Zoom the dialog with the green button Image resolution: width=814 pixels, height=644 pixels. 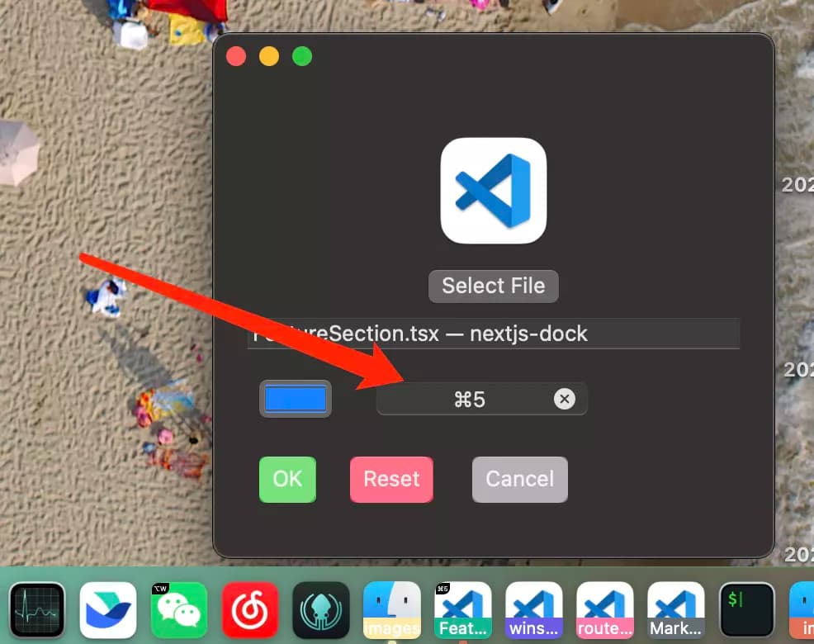tap(302, 56)
